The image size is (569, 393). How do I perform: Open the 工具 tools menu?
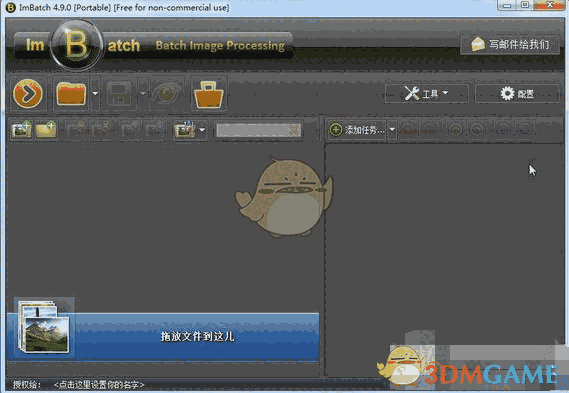(426, 94)
